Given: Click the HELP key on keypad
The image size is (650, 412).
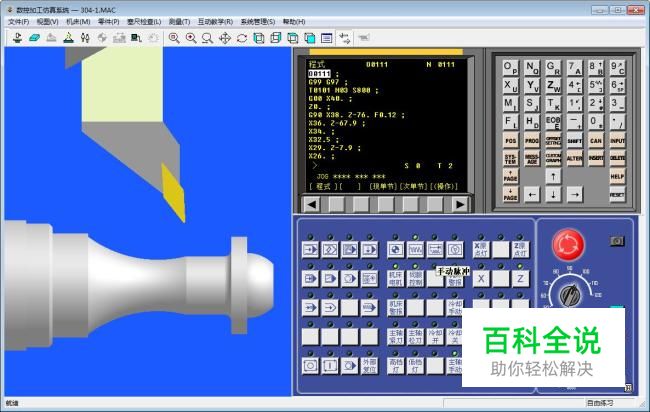Looking at the screenshot, I should pos(617,176).
